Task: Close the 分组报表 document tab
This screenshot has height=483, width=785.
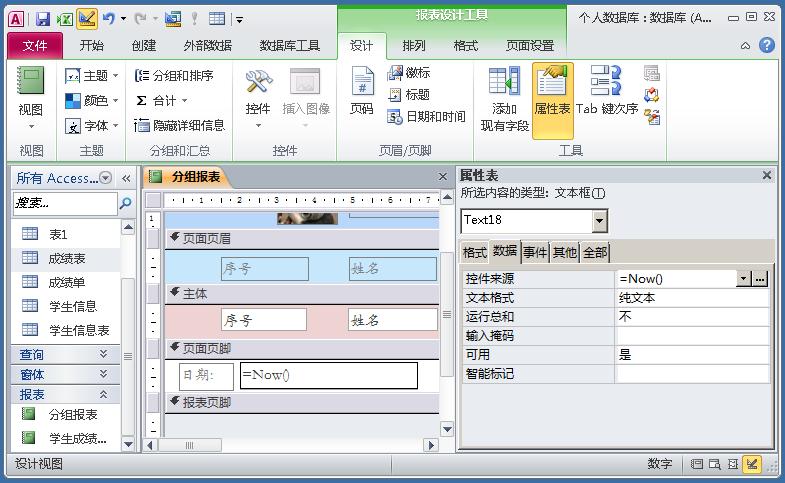Action: click(443, 177)
